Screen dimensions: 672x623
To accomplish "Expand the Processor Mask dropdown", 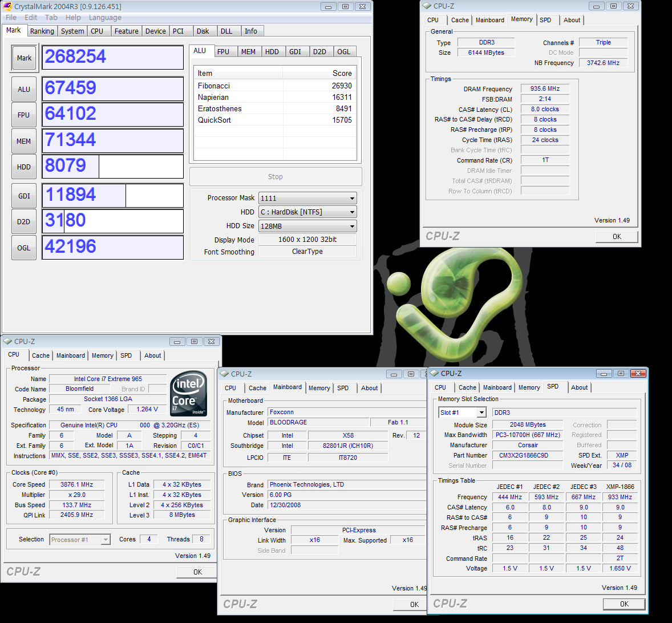I will coord(352,199).
